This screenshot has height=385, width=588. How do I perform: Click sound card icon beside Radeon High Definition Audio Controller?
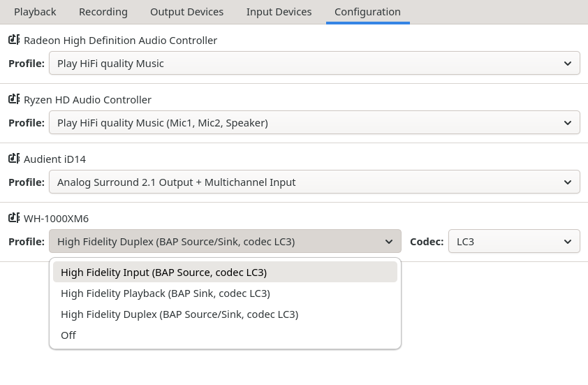coord(14,40)
